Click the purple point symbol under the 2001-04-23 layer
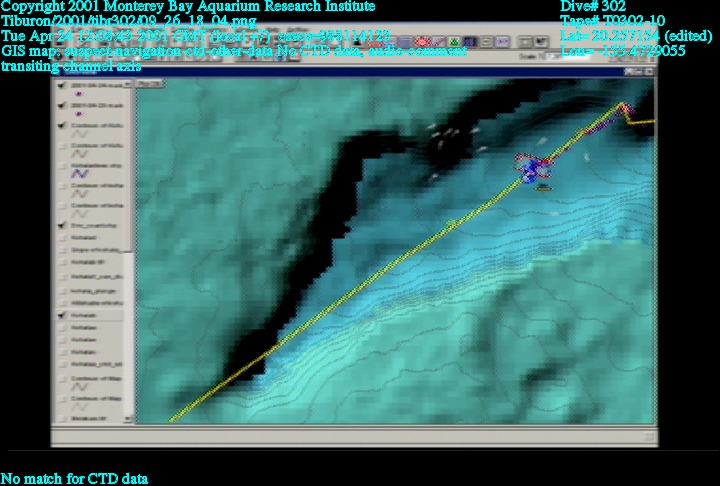Image resolution: width=720 pixels, height=486 pixels. point(78,115)
